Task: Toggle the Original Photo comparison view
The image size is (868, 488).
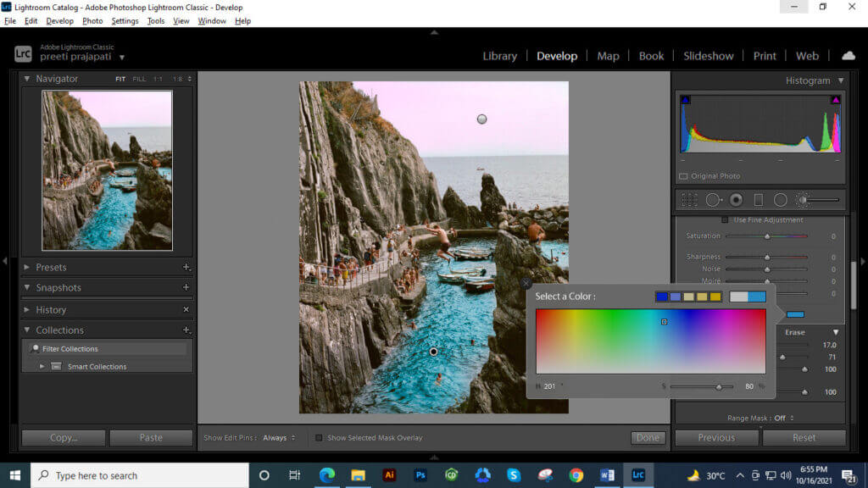Action: 683,175
